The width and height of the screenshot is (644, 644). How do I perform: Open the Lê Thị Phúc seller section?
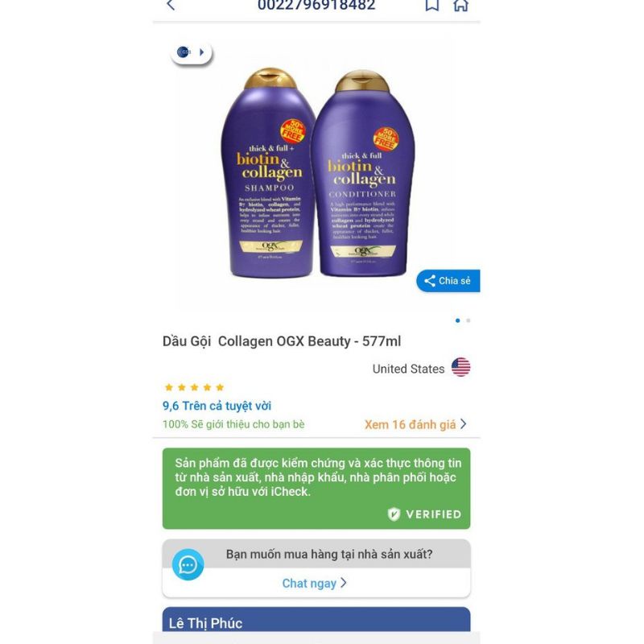coord(316,619)
